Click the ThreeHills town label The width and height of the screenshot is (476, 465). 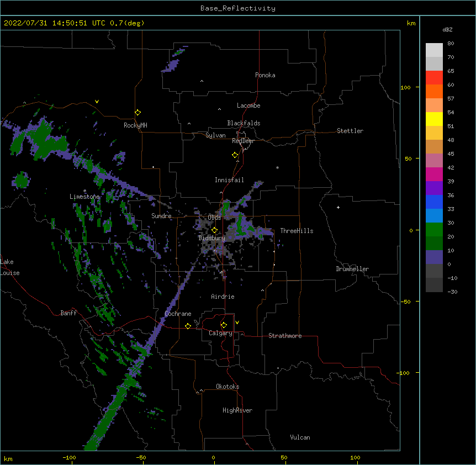[297, 231]
